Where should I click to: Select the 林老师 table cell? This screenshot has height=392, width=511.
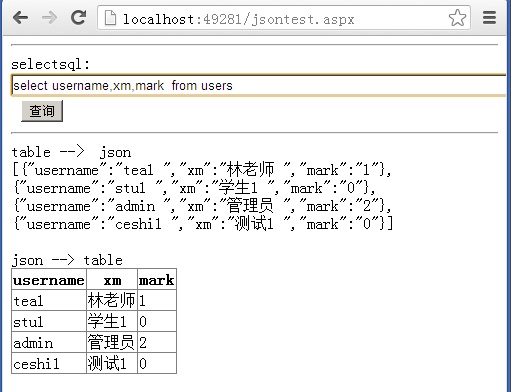[x=112, y=300]
